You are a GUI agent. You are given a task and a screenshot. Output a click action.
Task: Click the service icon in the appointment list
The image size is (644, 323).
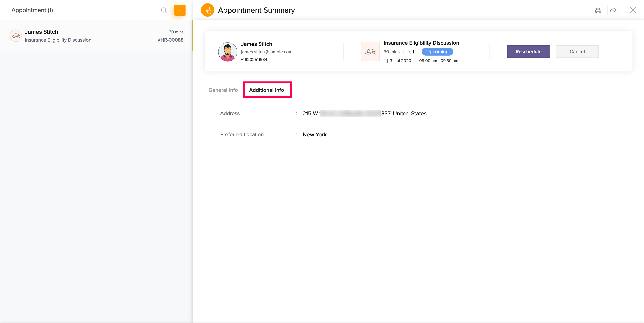(x=16, y=36)
